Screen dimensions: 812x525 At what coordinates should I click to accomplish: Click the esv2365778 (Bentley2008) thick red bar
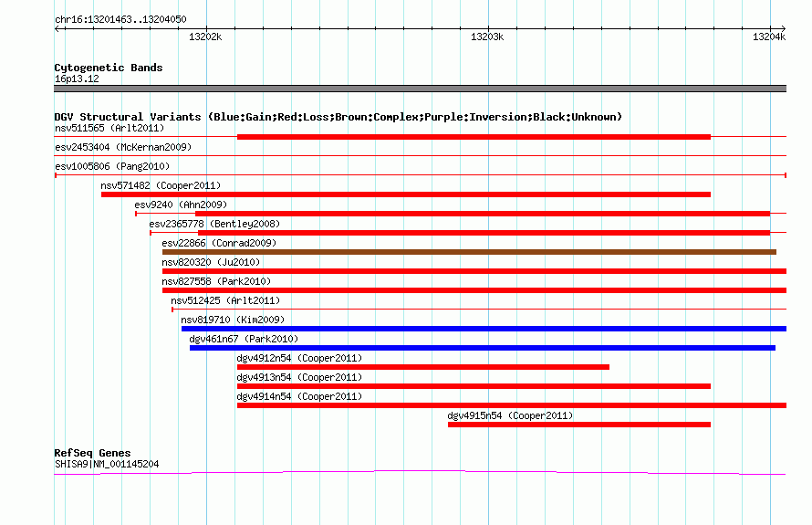tap(484, 233)
